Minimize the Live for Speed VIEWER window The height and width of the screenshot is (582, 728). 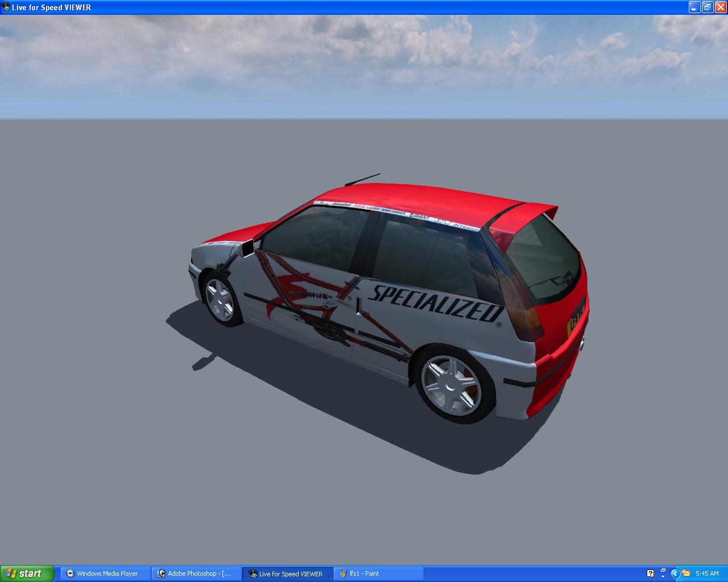coord(694,7)
